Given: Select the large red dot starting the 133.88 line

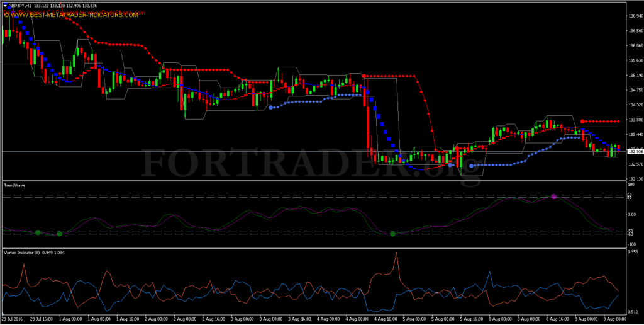Looking at the screenshot, I should [x=582, y=122].
